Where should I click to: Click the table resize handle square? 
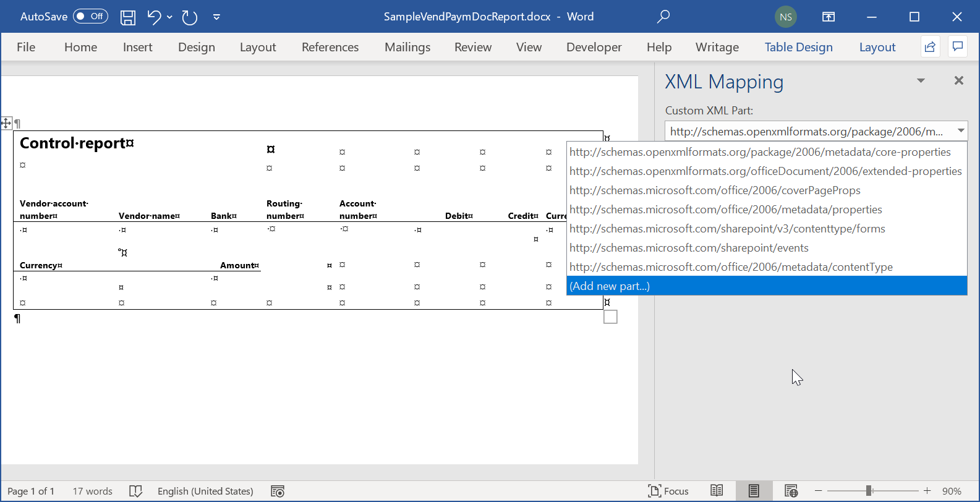point(610,317)
